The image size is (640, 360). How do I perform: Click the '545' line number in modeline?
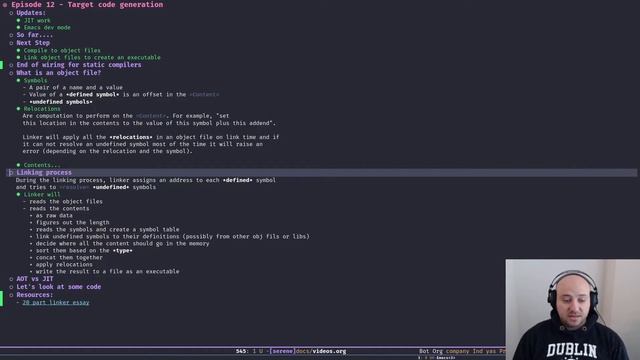pyautogui.click(x=241, y=351)
